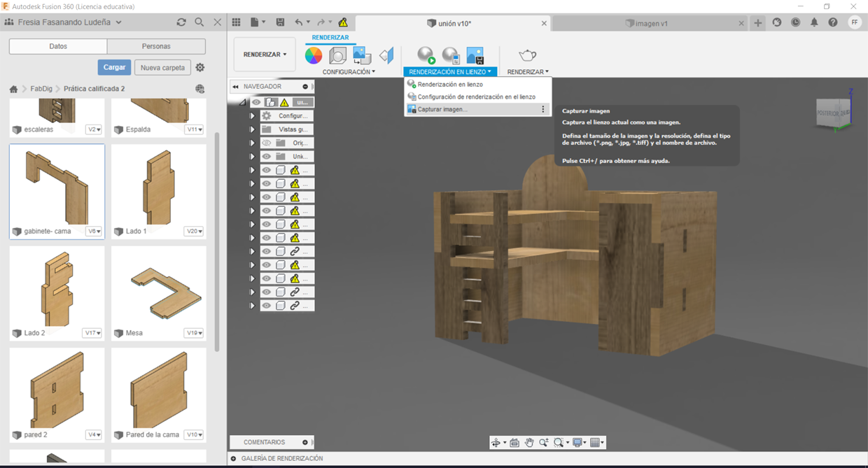Click the gear icon beside Nueva carpeta
868x468 pixels.
click(200, 68)
